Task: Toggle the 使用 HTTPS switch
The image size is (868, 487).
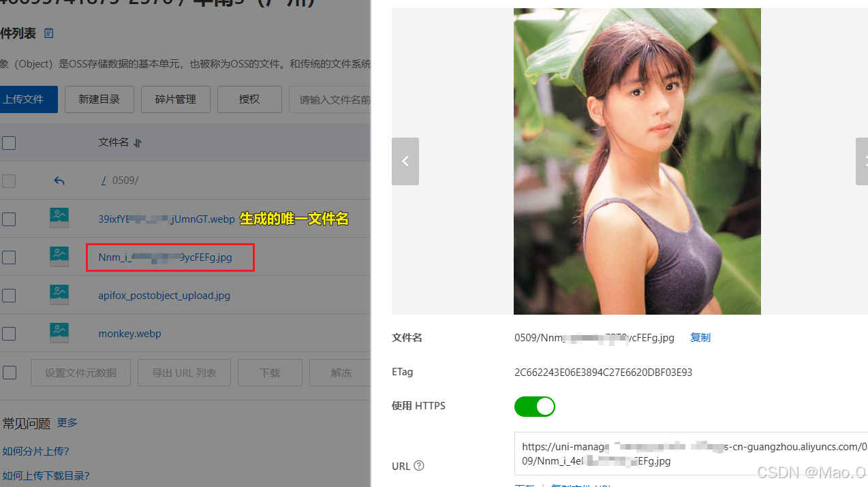Action: pyautogui.click(x=535, y=407)
